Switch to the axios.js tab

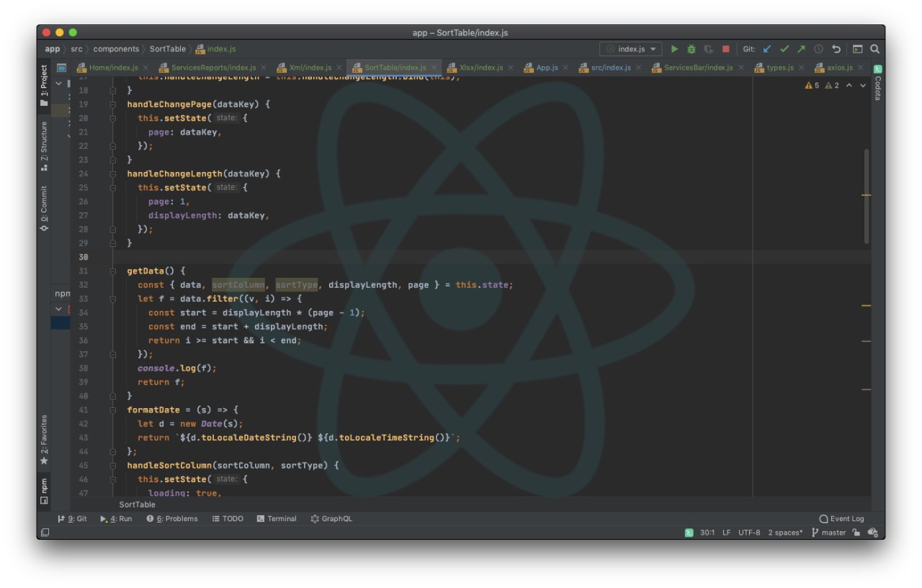834,68
